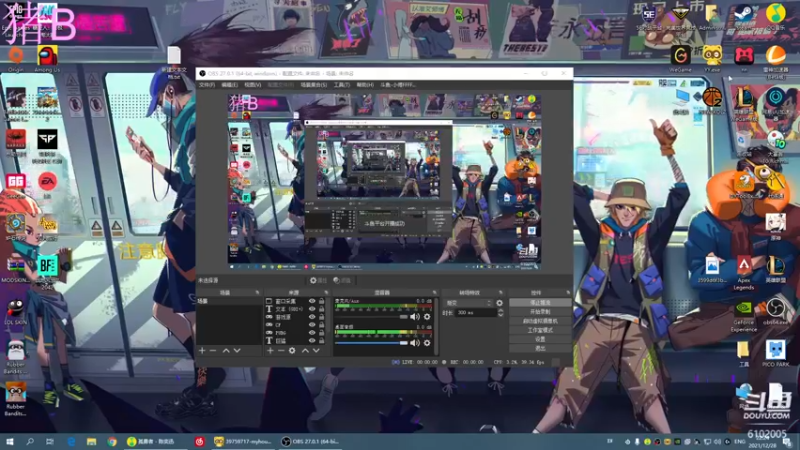800x450 pixels.
Task: Select the 游戏源 source row
Action: click(x=295, y=317)
